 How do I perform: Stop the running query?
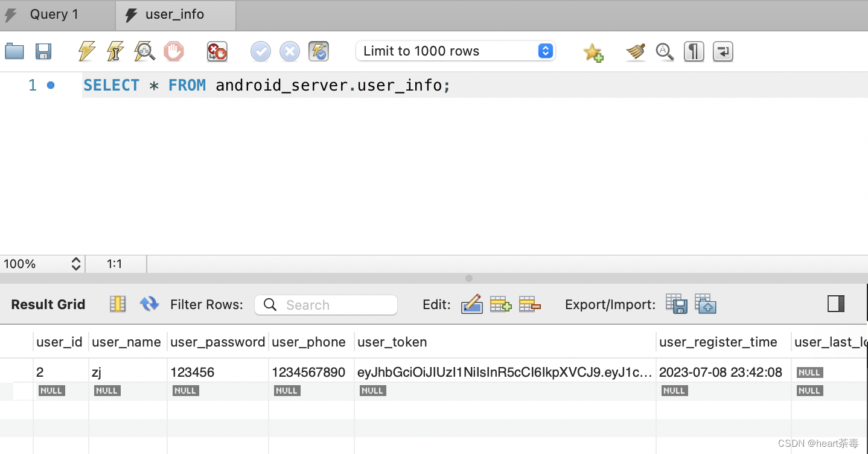click(174, 51)
